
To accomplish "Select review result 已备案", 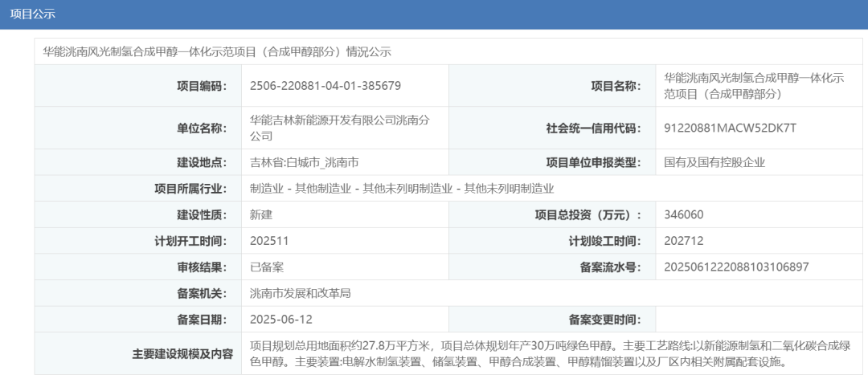I will 267,267.
